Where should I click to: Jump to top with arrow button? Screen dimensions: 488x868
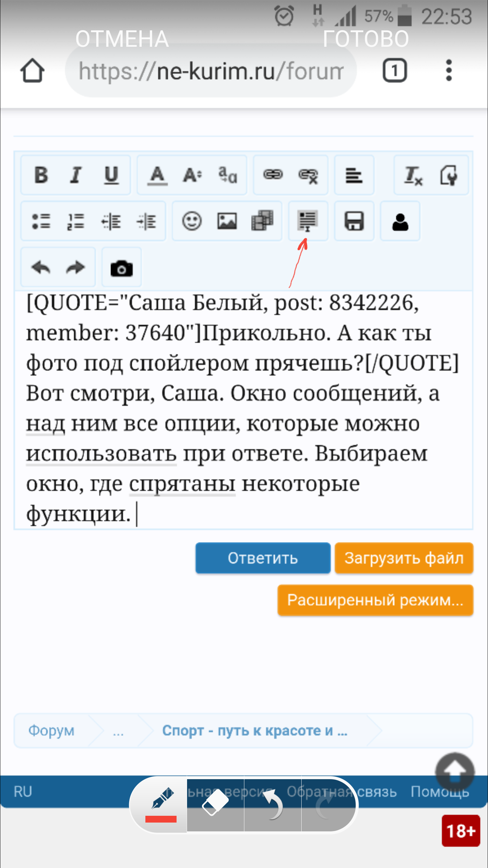tap(455, 772)
